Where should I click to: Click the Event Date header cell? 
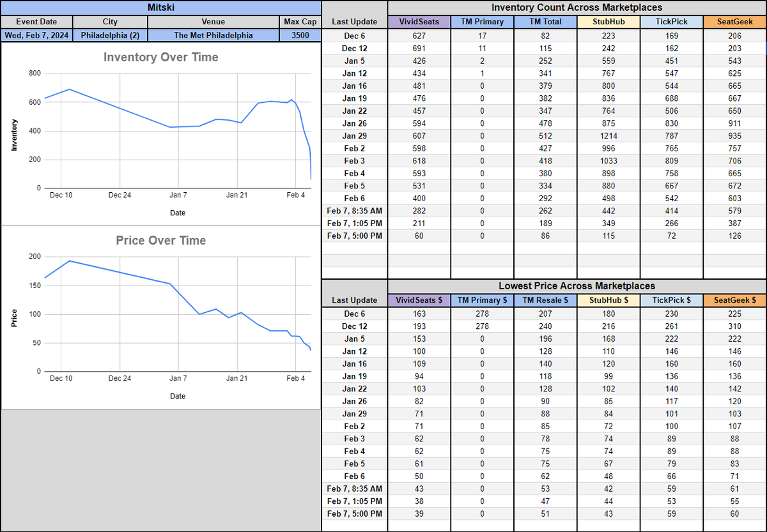[36, 22]
